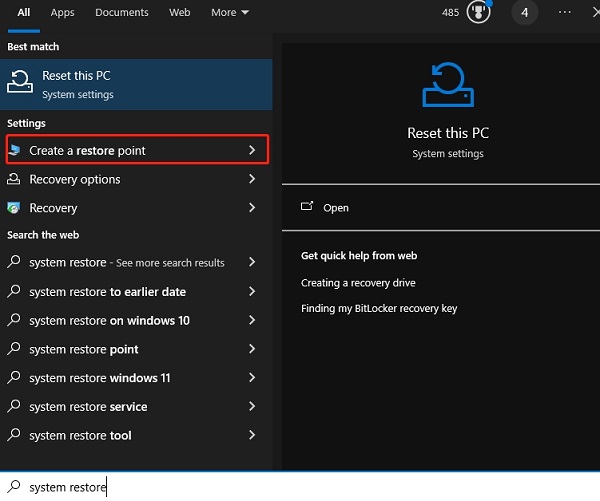The width and height of the screenshot is (600, 501).
Task: Click magnifier icon for system restore tool
Action: (x=14, y=434)
